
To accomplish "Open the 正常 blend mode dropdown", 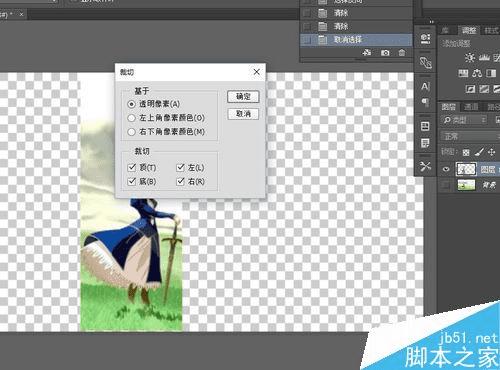I will point(470,136).
